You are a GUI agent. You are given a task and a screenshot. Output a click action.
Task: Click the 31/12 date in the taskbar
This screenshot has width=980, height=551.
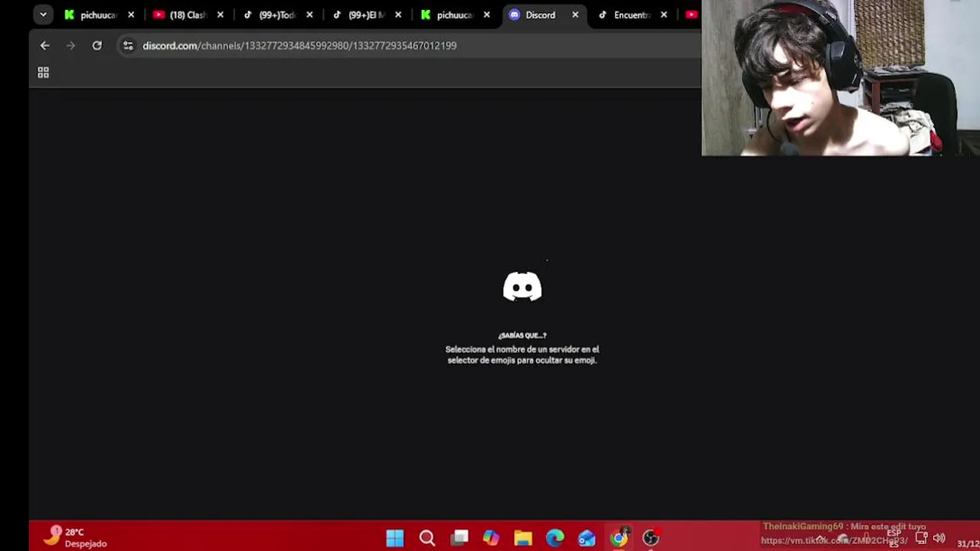pos(968,543)
